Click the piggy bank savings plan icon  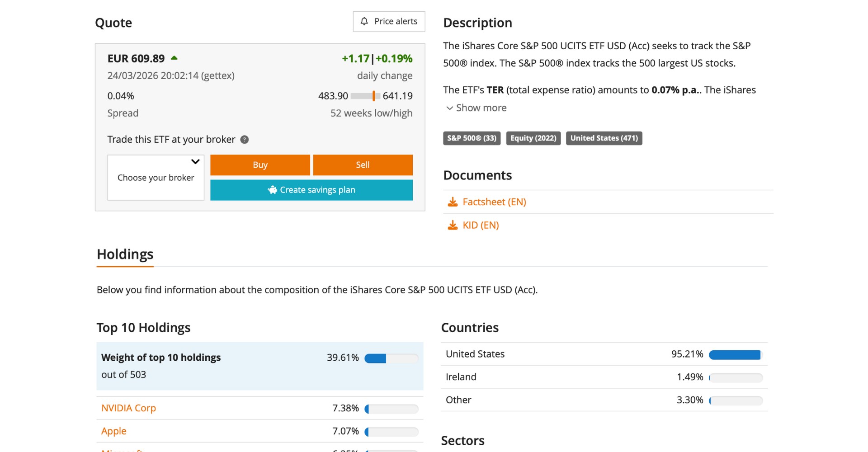pyautogui.click(x=272, y=190)
